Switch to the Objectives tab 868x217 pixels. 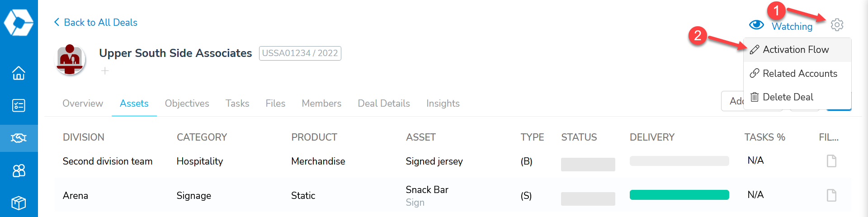coord(187,104)
